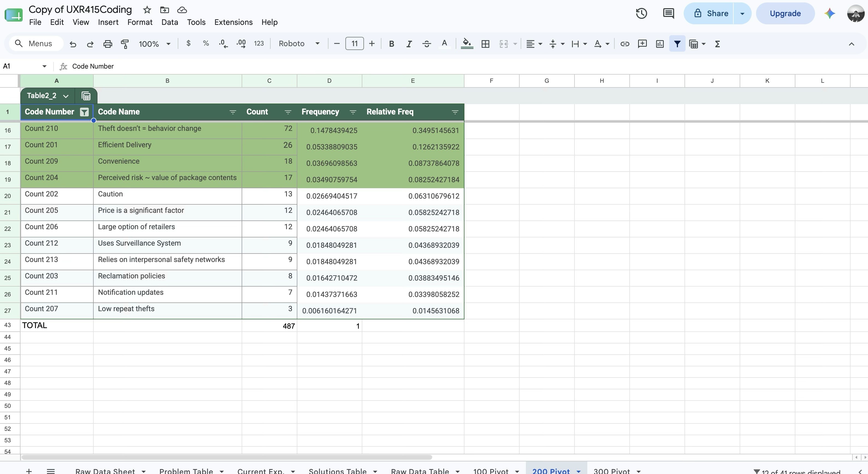
Task: Open the Code Number column filter
Action: 84,112
